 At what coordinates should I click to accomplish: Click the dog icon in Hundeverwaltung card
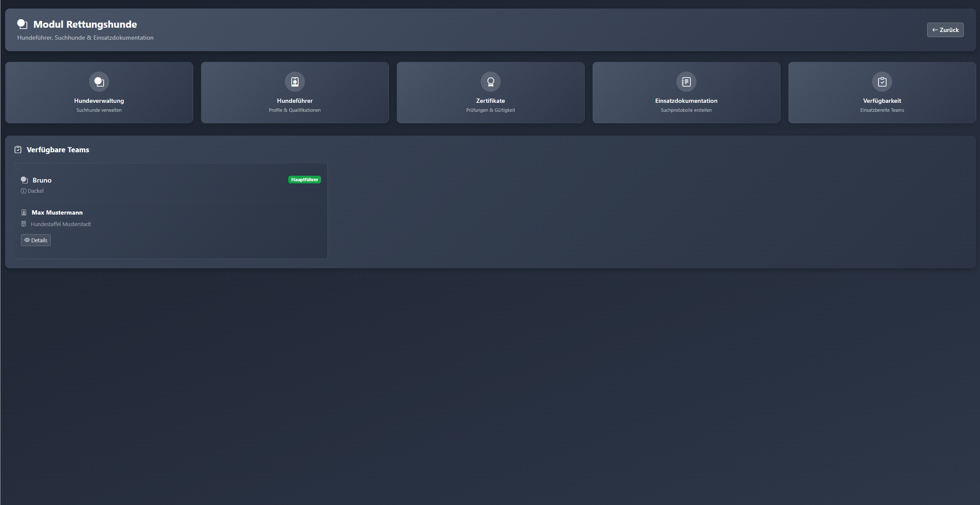[x=99, y=81]
